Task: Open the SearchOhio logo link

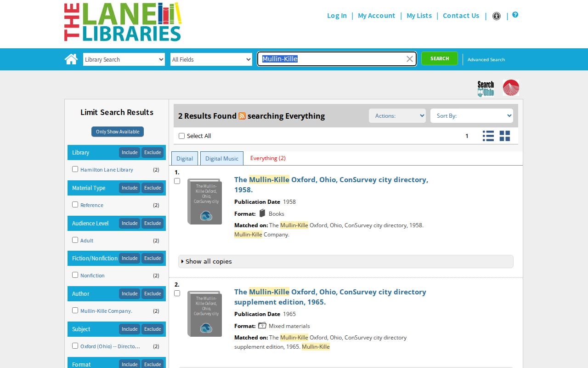Action: (x=486, y=88)
